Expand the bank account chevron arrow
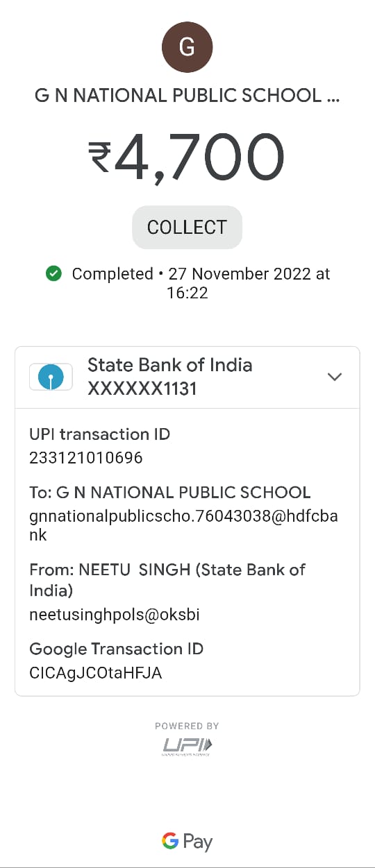 pos(335,377)
